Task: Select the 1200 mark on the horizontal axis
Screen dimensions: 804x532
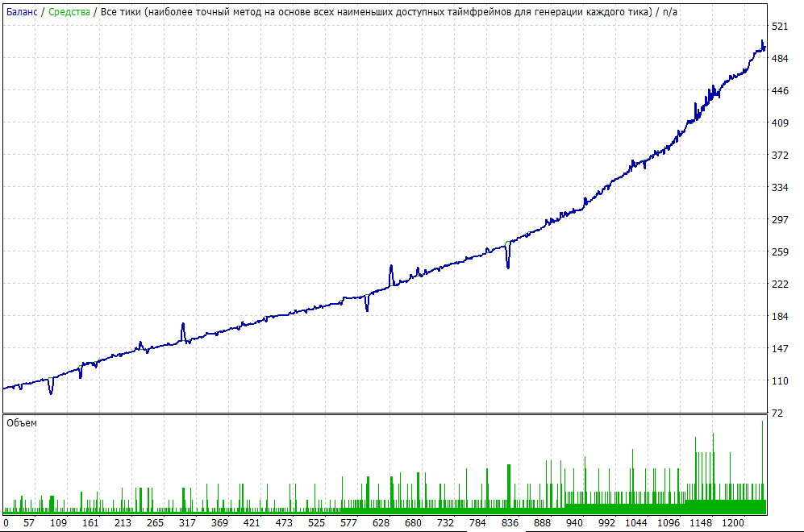Action: pyautogui.click(x=734, y=523)
